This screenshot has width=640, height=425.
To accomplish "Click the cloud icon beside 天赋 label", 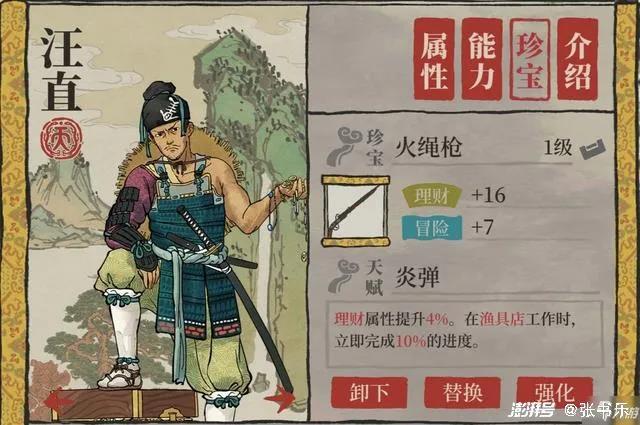I will (x=345, y=276).
